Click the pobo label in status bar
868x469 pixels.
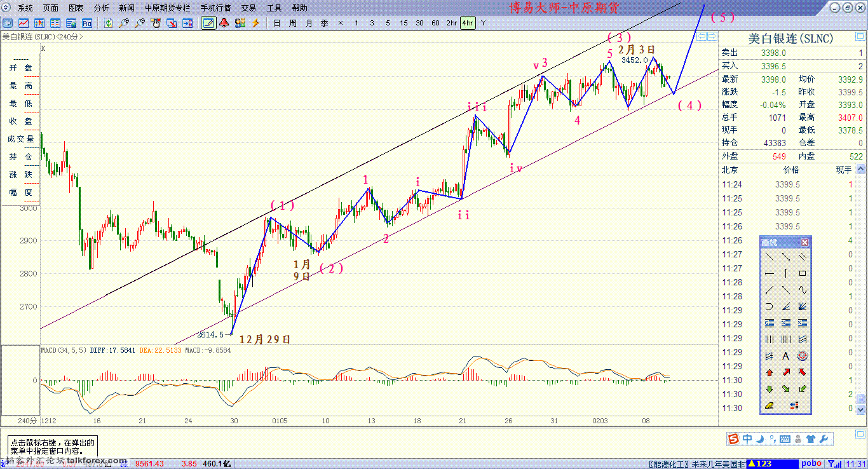point(810,463)
